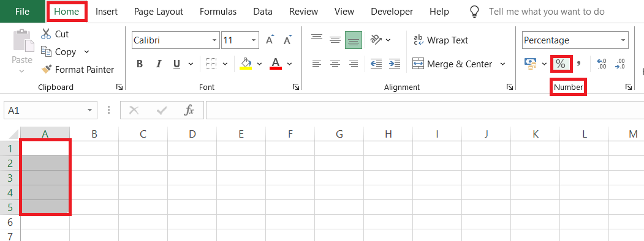Viewport: 644px width, 241px height.
Task: Expand the font color dropdown arrow
Action: [x=290, y=64]
